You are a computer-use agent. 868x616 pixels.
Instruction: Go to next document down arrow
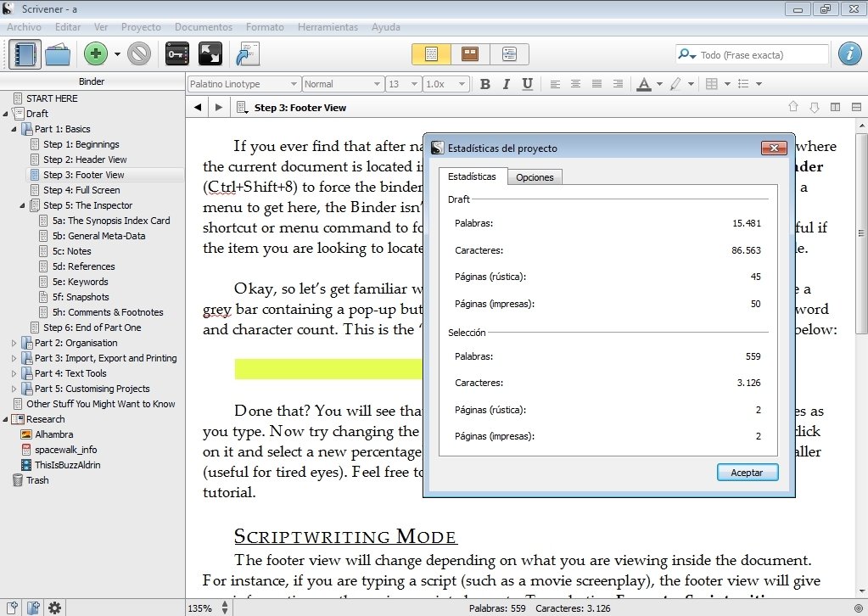(815, 108)
